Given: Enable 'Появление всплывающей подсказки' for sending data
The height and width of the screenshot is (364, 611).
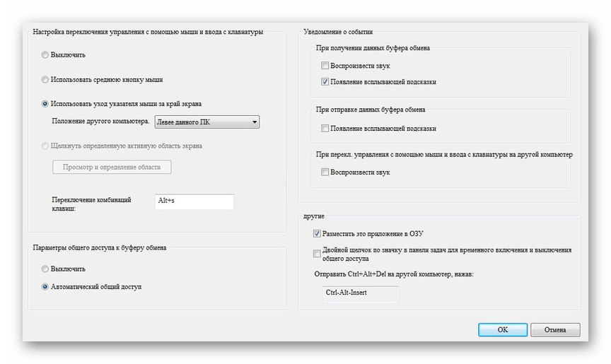Looking at the screenshot, I should (325, 129).
